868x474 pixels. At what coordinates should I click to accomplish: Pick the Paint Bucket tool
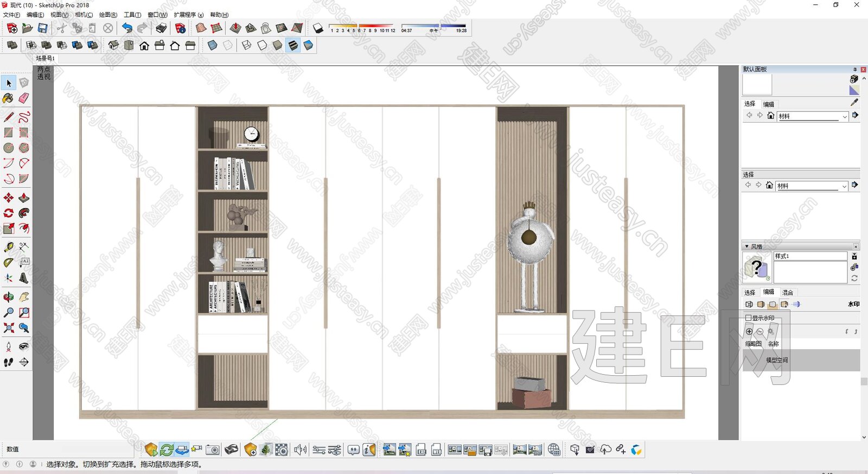(x=9, y=98)
